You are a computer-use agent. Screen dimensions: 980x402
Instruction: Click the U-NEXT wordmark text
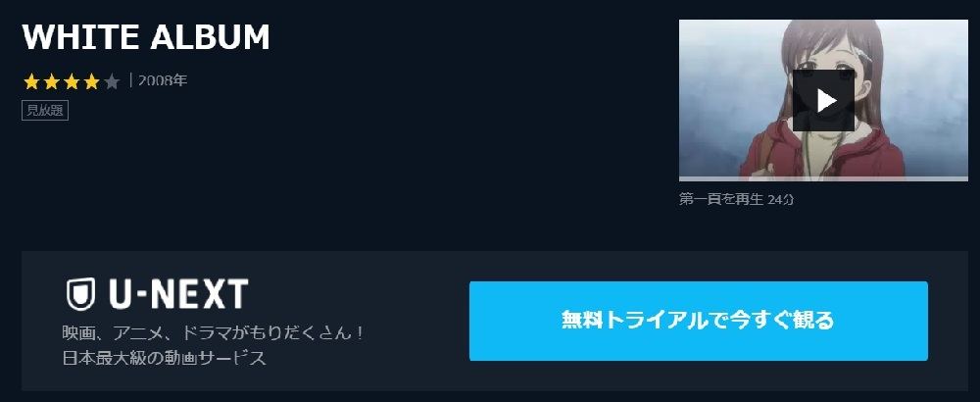click(178, 294)
